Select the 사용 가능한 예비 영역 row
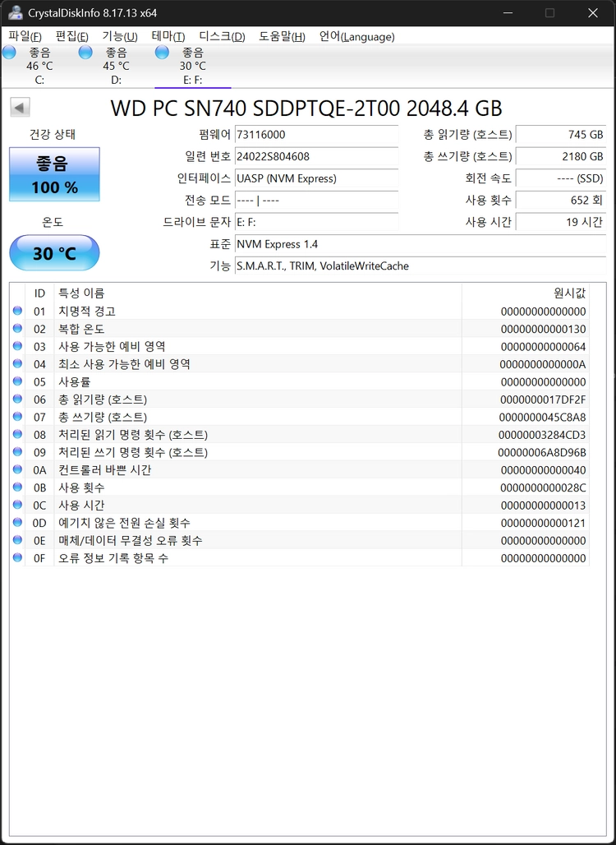Image resolution: width=616 pixels, height=845 pixels. pos(300,346)
